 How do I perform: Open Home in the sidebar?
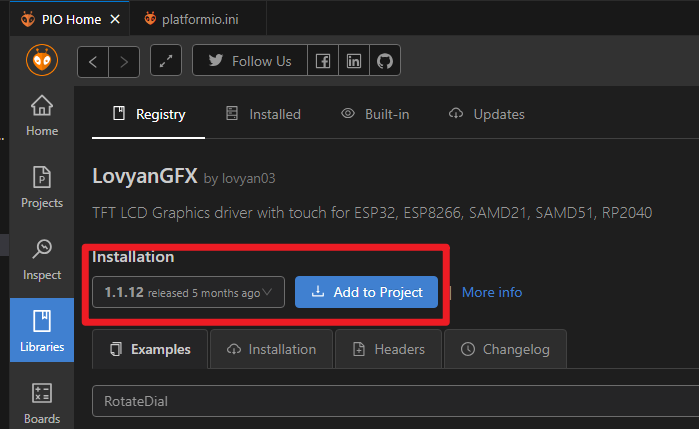pyautogui.click(x=42, y=116)
